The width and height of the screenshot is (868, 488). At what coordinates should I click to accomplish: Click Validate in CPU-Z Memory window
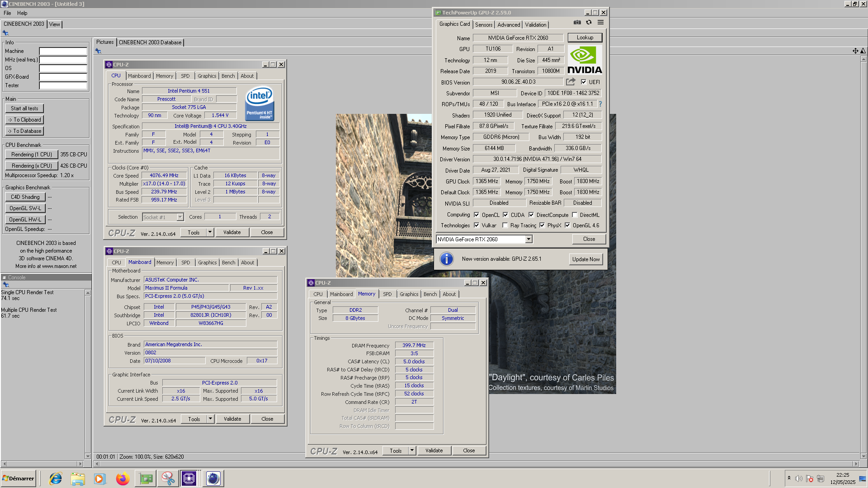click(434, 450)
